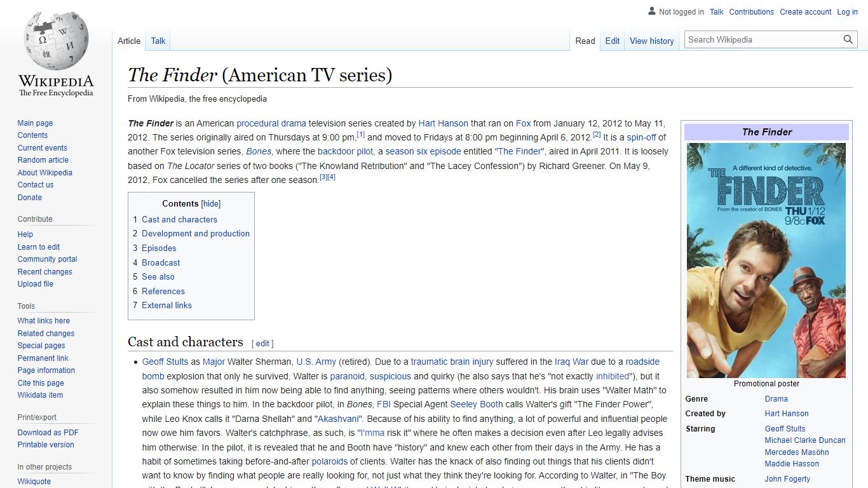The width and height of the screenshot is (868, 488).
Task: Open Hart Hanson link in intro
Action: pos(444,123)
